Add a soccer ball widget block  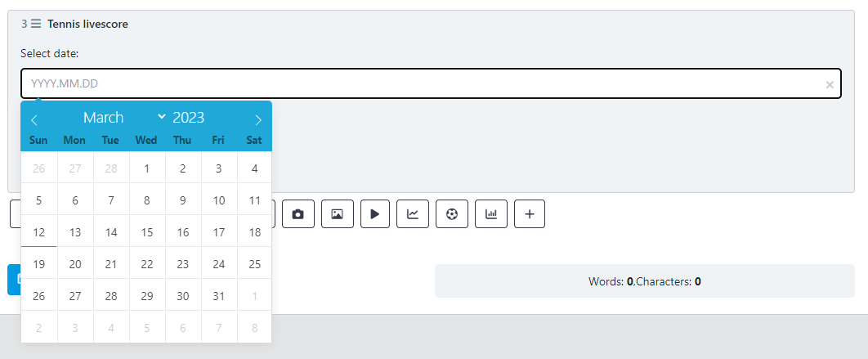452,214
